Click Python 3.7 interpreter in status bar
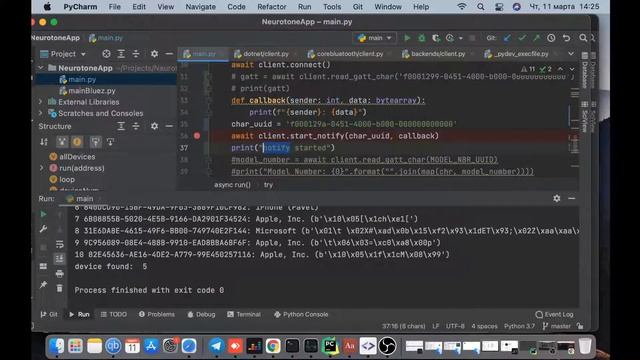 coord(519,326)
